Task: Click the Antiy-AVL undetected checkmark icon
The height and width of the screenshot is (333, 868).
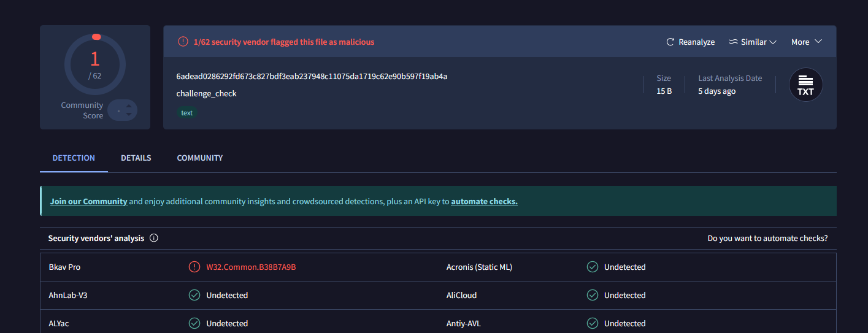Action: (593, 323)
